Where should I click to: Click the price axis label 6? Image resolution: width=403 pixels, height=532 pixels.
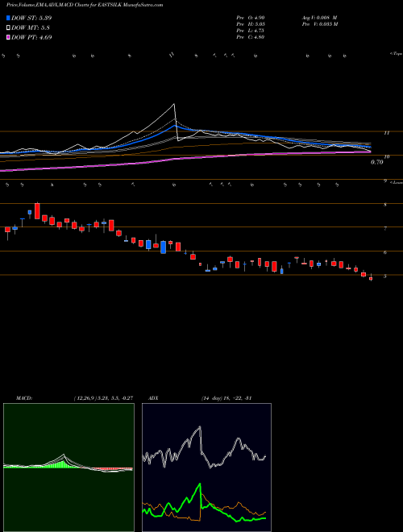pos(385,252)
